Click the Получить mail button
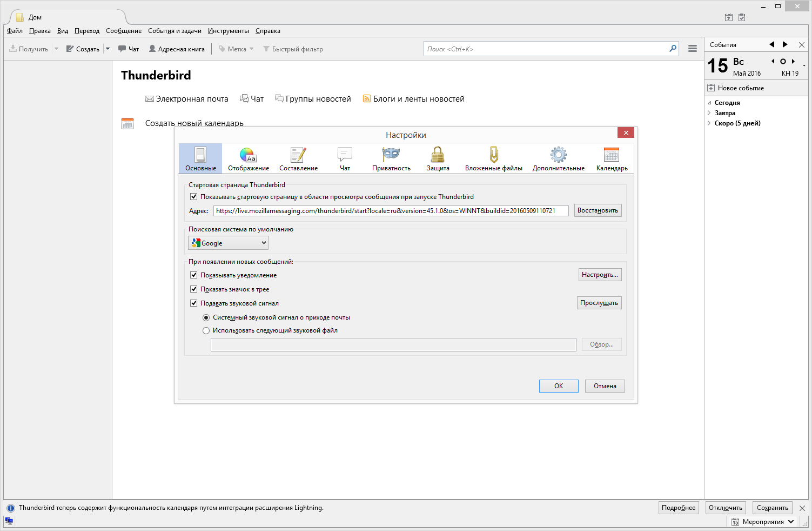Image resolution: width=812 pixels, height=531 pixels. click(x=29, y=49)
